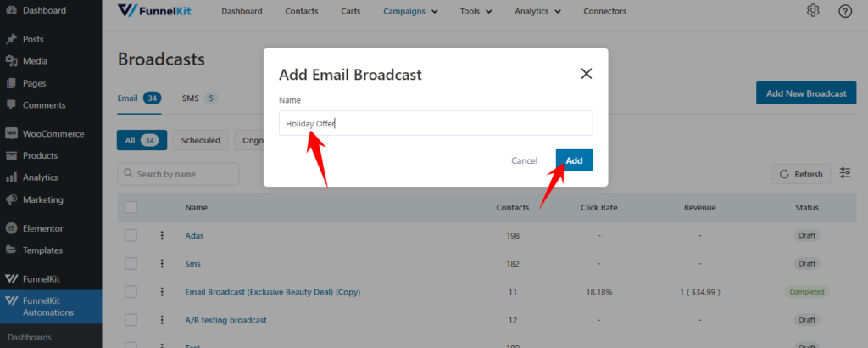The image size is (868, 348).
Task: Open row actions for A/B testing broadcast
Action: tap(162, 320)
